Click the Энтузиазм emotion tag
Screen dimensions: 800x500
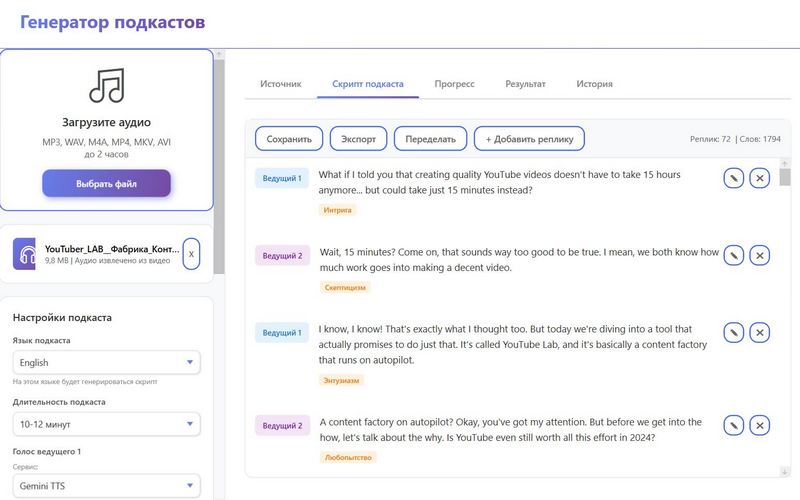341,380
